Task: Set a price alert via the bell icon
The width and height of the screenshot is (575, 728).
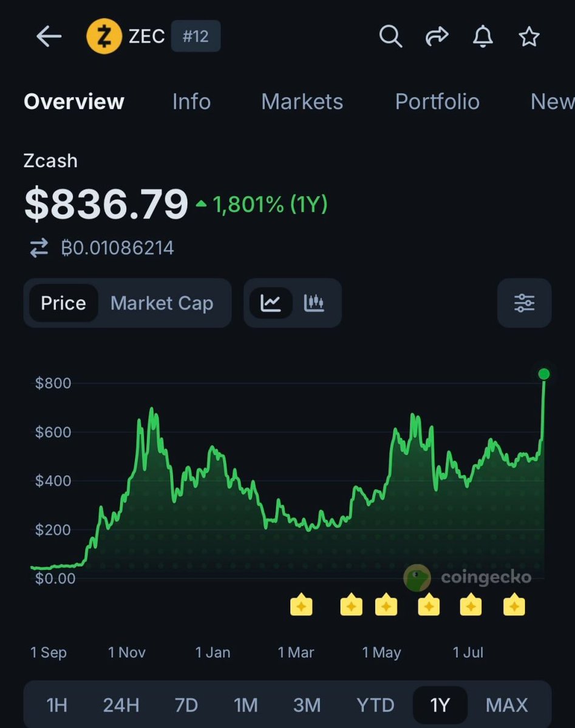Action: click(483, 37)
